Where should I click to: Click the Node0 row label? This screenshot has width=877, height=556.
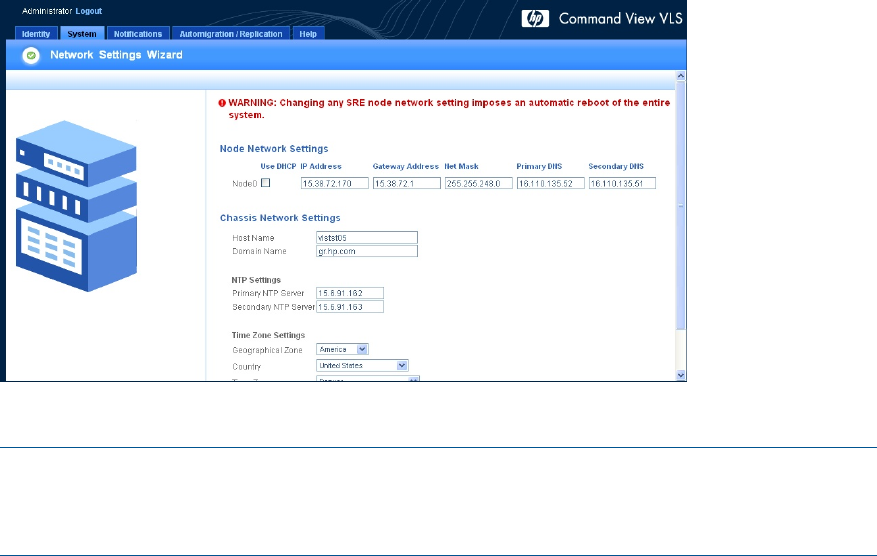(x=244, y=183)
